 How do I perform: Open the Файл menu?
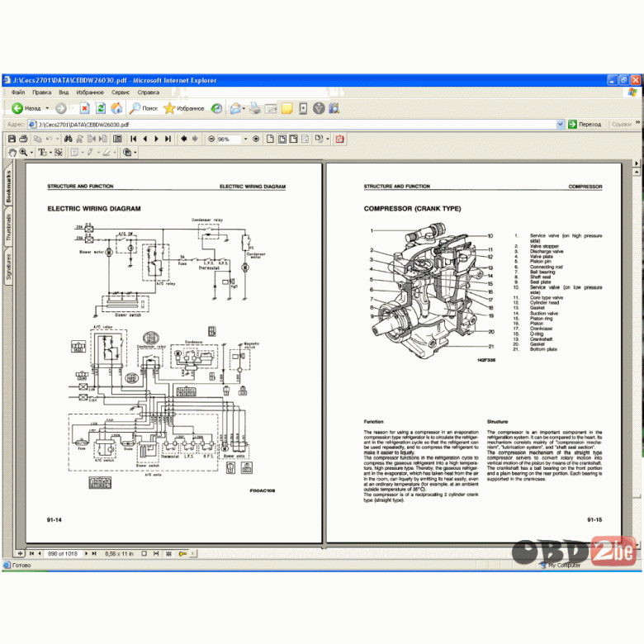(18, 92)
